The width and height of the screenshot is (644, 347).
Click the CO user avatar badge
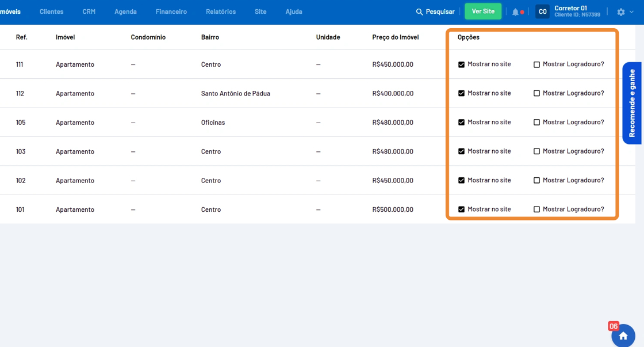coord(542,12)
